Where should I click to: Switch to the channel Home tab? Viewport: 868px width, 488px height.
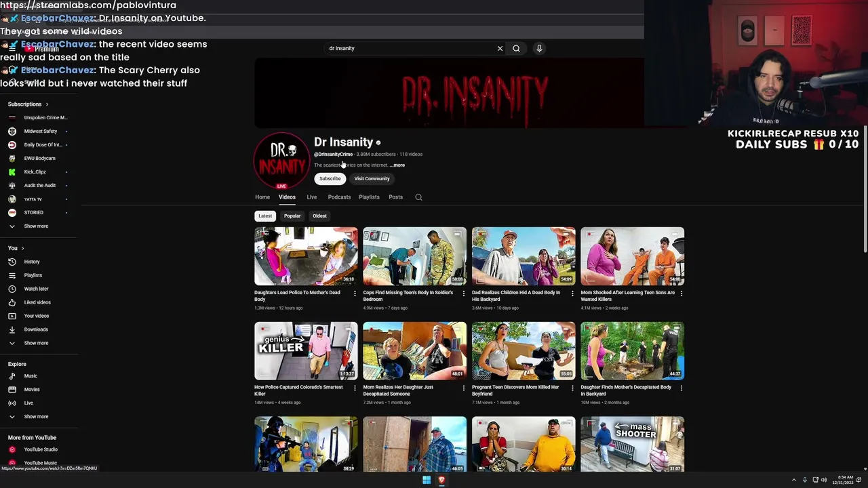click(262, 197)
